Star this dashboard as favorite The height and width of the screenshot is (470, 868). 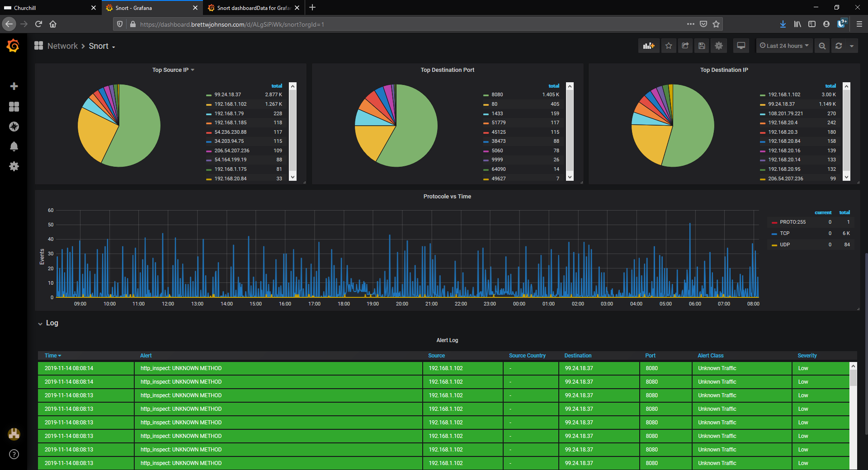(669, 46)
